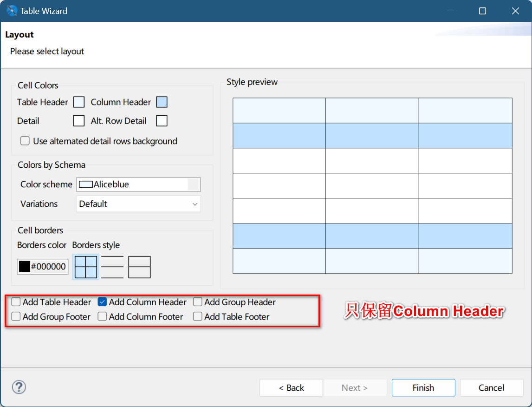Select the outer-frame borders style
This screenshot has height=407, width=532.
pos(139,267)
